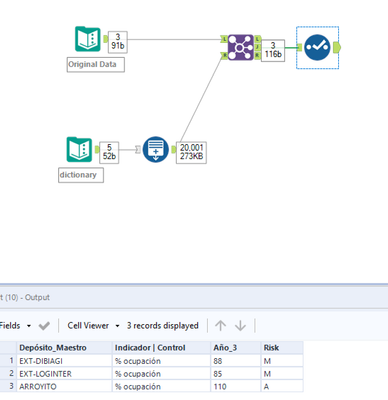Click the 3 records 116b count badge
This screenshot has width=388, height=400.
pyautogui.click(x=273, y=50)
